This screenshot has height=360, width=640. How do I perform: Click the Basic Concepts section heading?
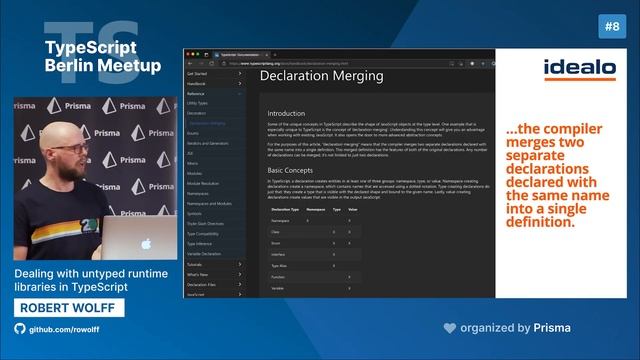(x=290, y=170)
